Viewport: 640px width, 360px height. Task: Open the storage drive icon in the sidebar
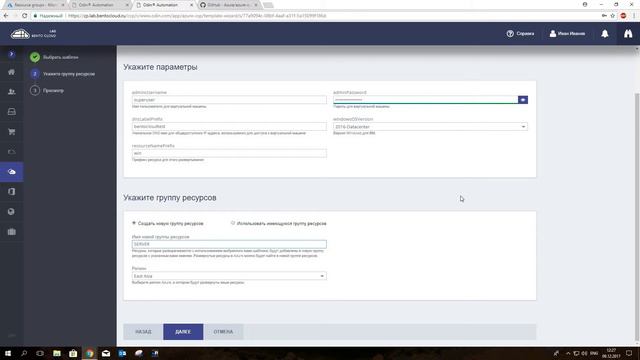coord(11,111)
